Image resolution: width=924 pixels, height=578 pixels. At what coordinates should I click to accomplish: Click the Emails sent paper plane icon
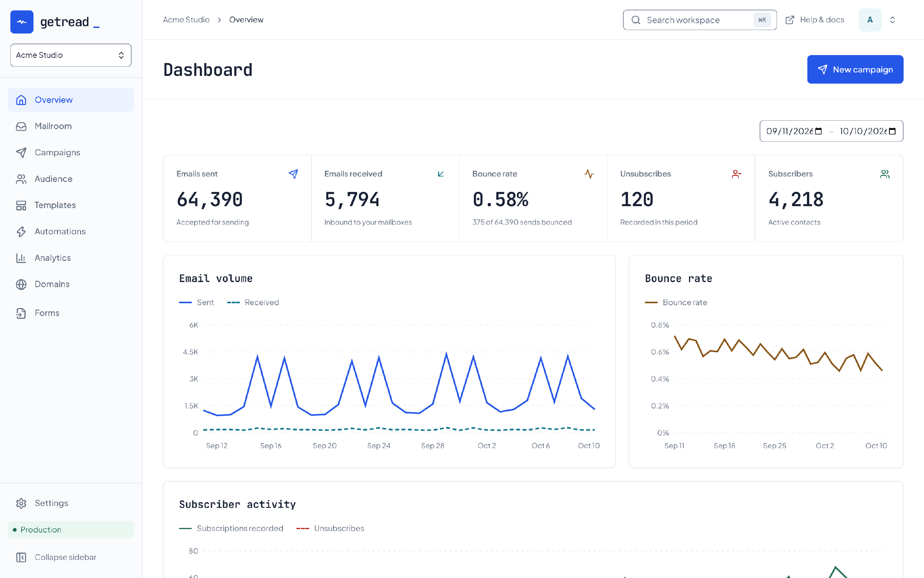coord(293,174)
